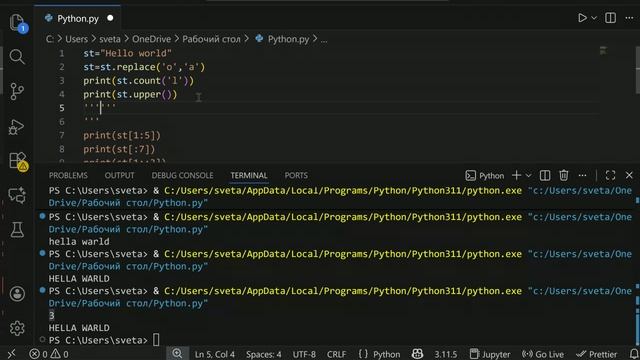Screen dimensions: 640x360
Task: Select Python interpreter 3.11.5
Action: pos(446,354)
